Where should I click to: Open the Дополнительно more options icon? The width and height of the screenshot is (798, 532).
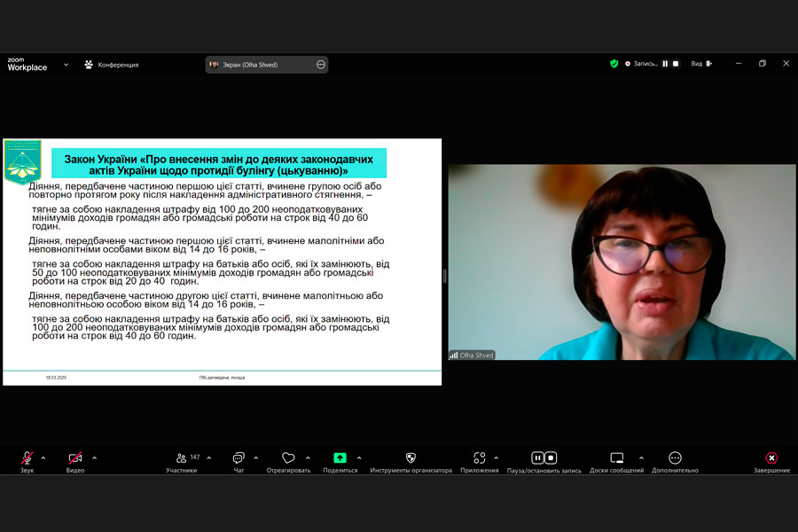(675, 458)
